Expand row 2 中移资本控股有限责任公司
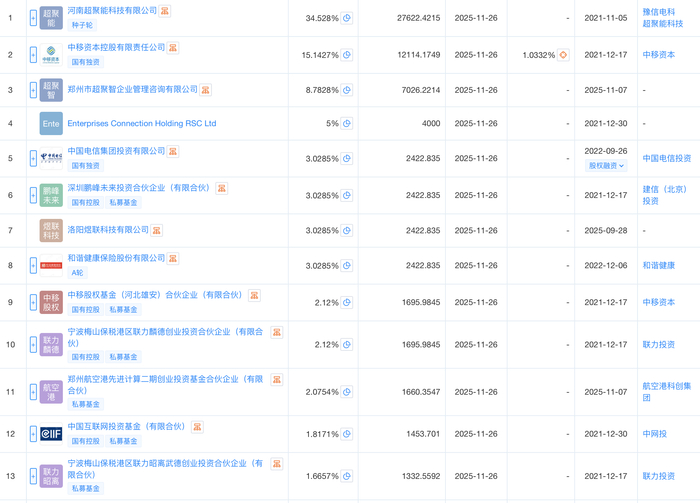Viewport: 700px width, 503px height. click(x=33, y=55)
